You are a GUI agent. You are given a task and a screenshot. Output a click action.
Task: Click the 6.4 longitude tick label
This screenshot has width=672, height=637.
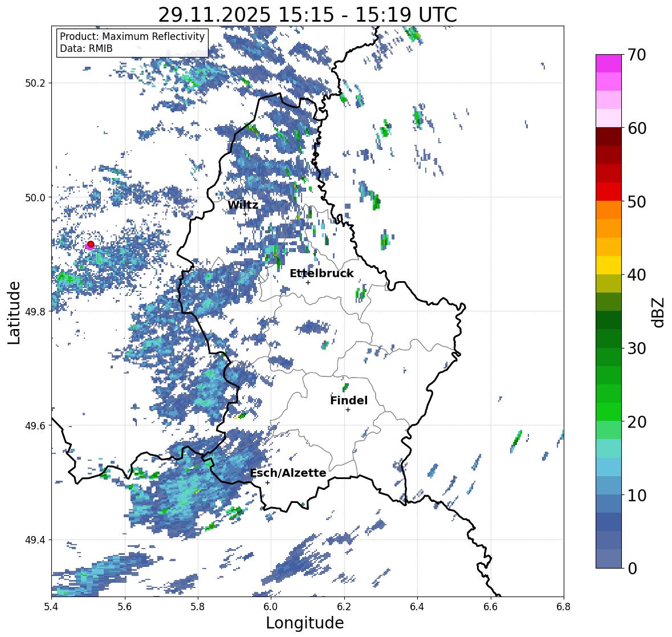[x=417, y=607]
